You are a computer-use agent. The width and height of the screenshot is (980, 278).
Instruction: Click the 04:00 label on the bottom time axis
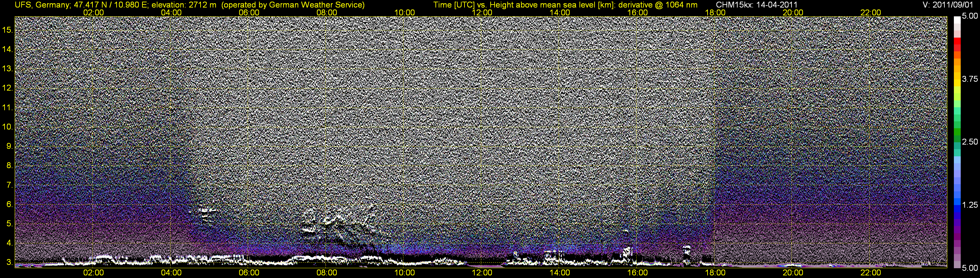tap(171, 273)
